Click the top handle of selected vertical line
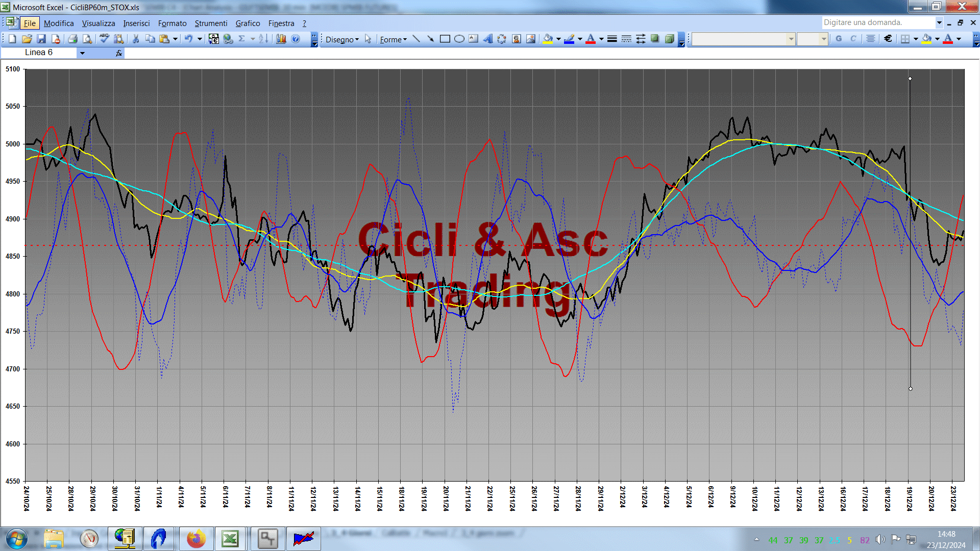Screen dimensions: 980x551 click(910, 79)
